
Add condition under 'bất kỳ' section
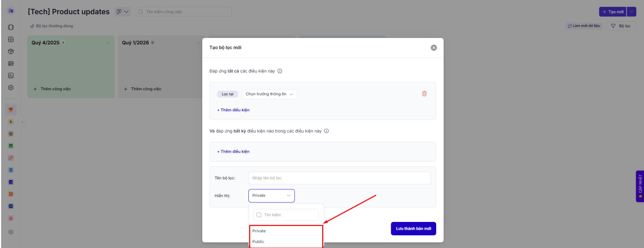click(234, 152)
